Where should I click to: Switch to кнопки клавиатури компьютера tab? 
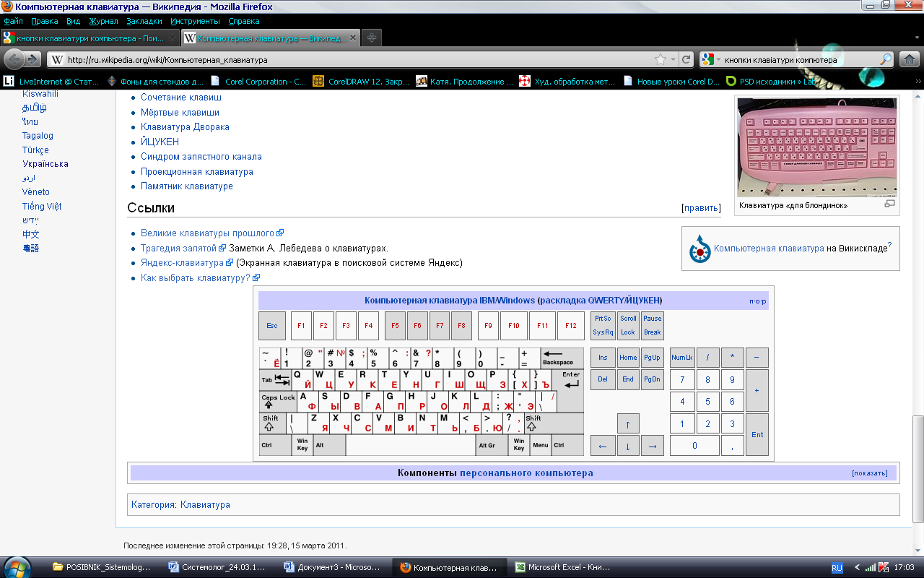pyautogui.click(x=90, y=38)
